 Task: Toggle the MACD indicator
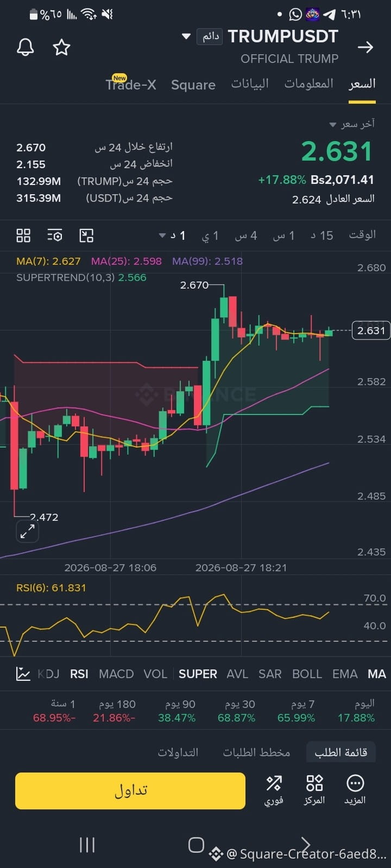[116, 674]
